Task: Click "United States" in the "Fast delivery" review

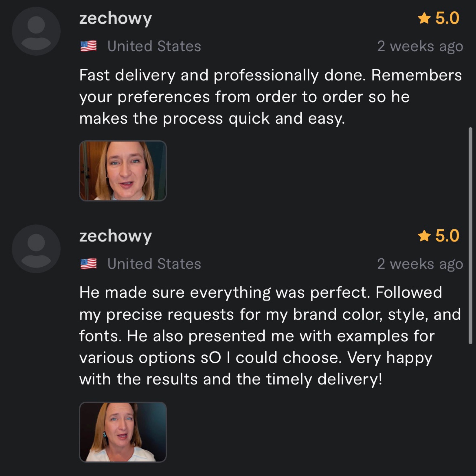Action: click(x=154, y=46)
